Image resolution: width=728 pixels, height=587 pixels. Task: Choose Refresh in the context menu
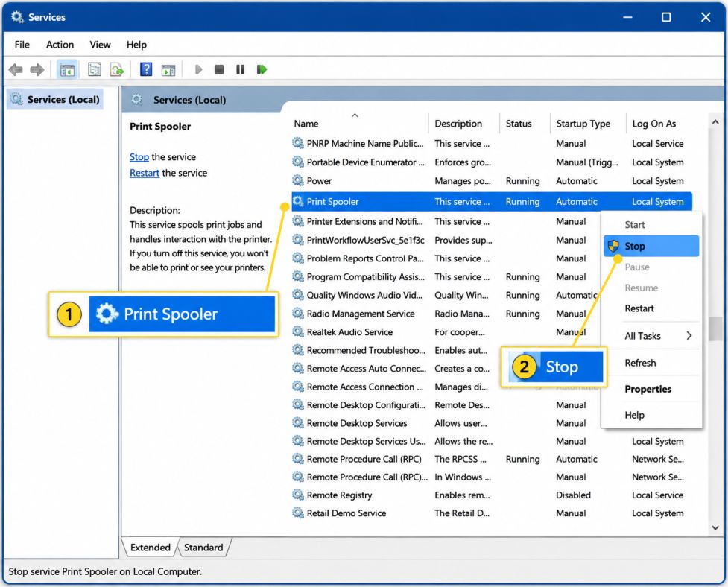pos(651,363)
